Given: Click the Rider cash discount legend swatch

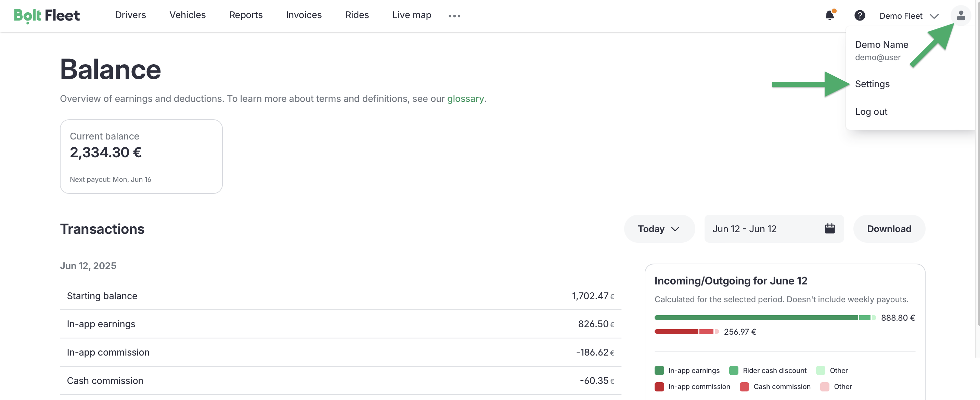Looking at the screenshot, I should 734,370.
